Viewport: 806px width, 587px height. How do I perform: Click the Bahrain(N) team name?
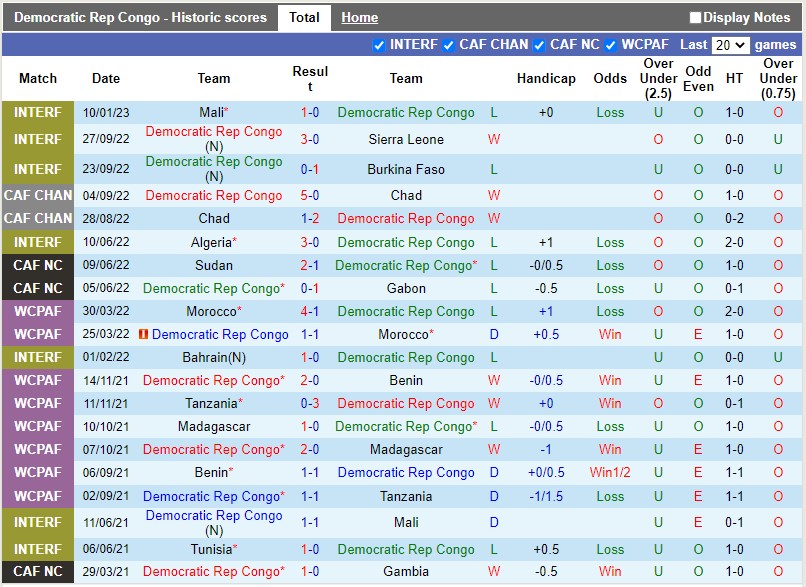(x=214, y=357)
